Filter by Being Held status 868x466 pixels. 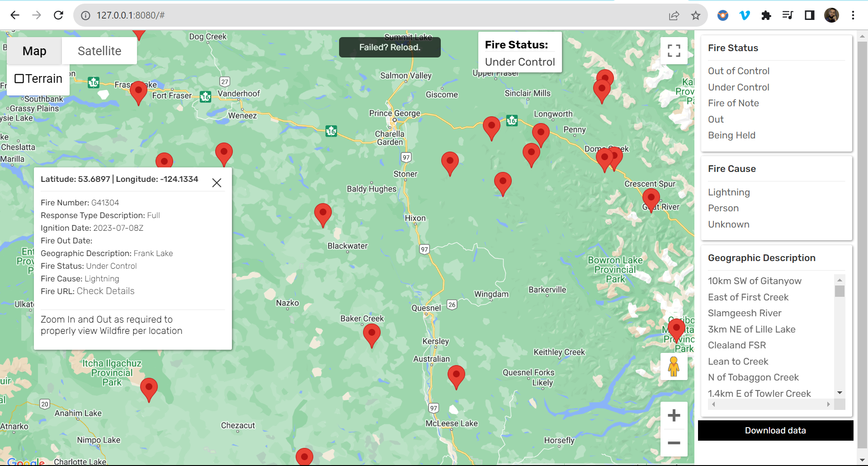(x=731, y=135)
